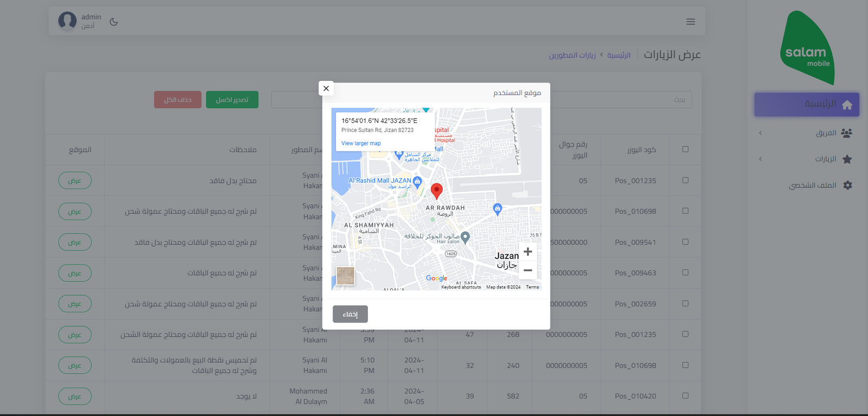Close the user location dialog with X
This screenshot has width=868, height=416.
[x=326, y=89]
